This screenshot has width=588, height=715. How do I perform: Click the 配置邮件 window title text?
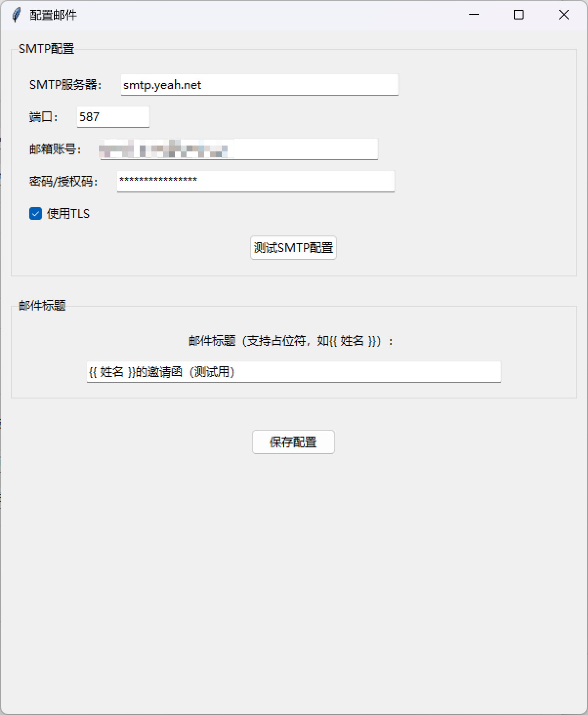click(53, 15)
